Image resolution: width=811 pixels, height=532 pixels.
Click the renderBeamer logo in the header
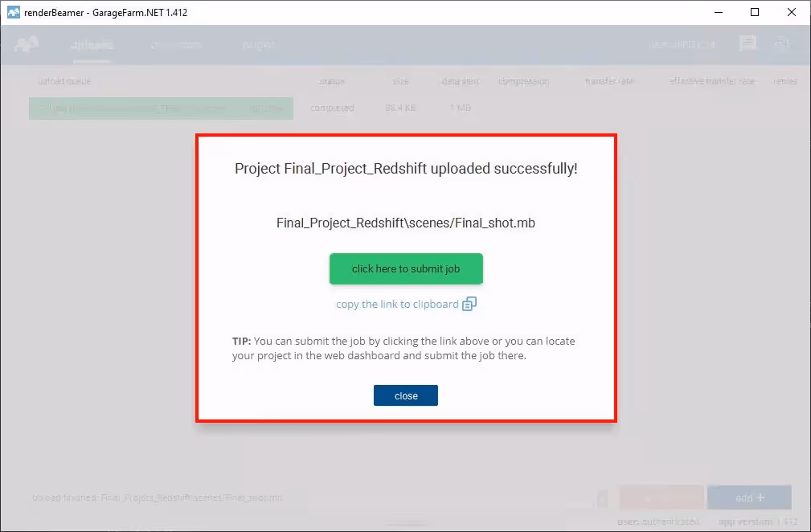click(27, 44)
